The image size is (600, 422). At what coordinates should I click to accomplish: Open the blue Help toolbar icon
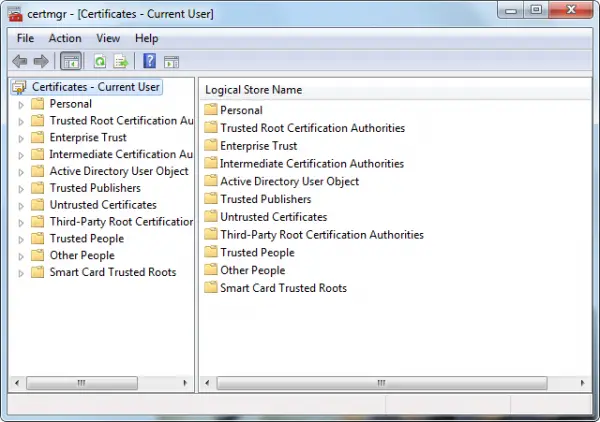coord(149,61)
